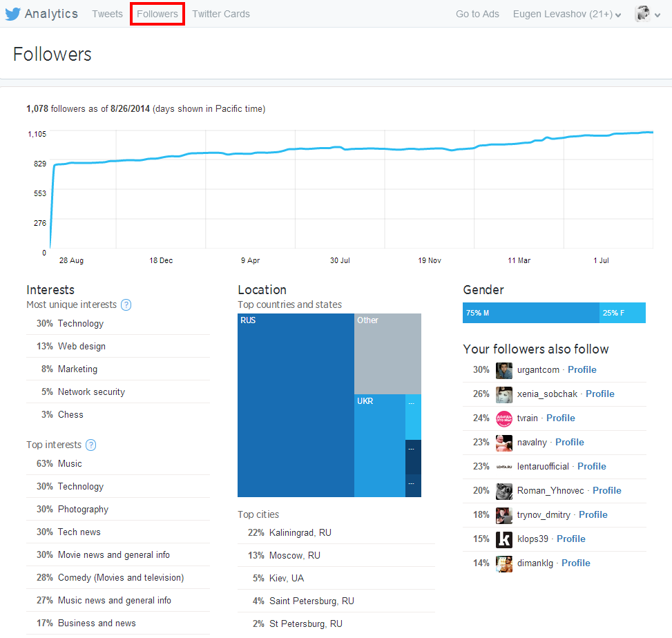Click urgantcom's avatar thumbnail
The height and width of the screenshot is (638, 672).
(x=504, y=370)
